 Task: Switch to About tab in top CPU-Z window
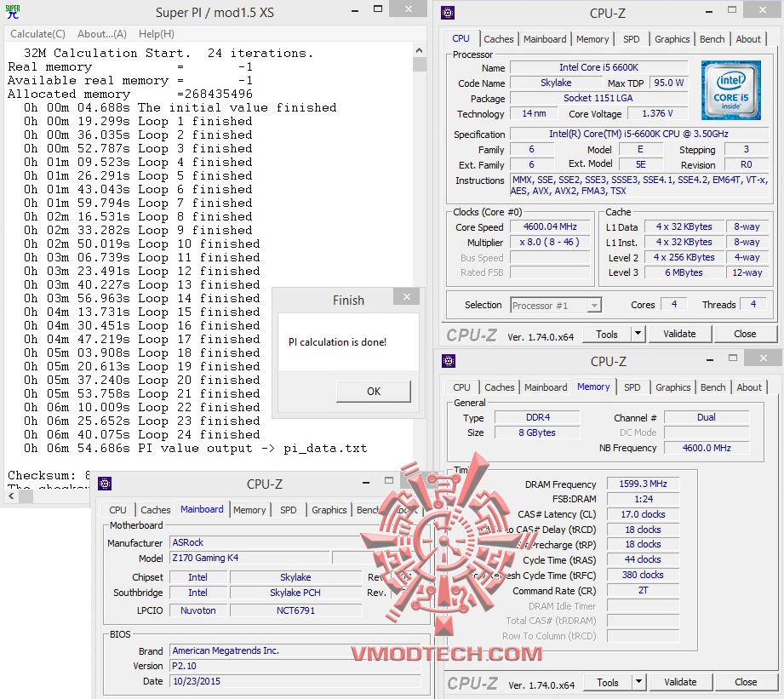tap(748, 39)
